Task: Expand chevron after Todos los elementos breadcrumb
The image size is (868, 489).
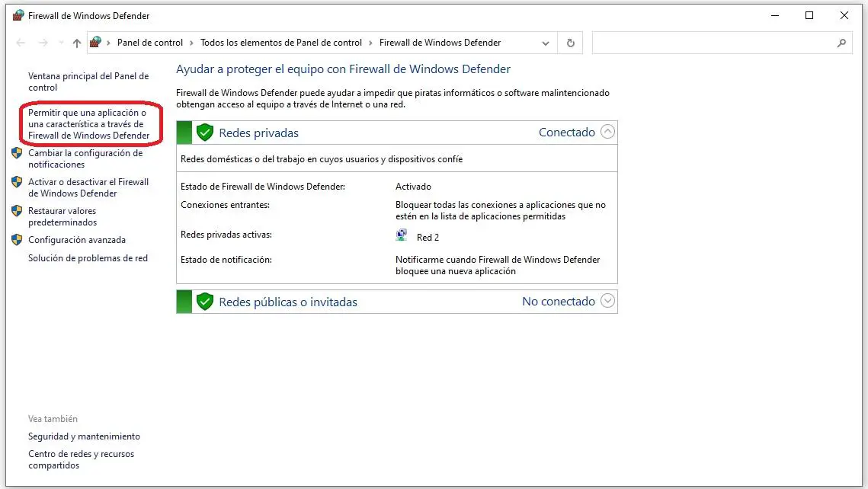Action: [370, 43]
